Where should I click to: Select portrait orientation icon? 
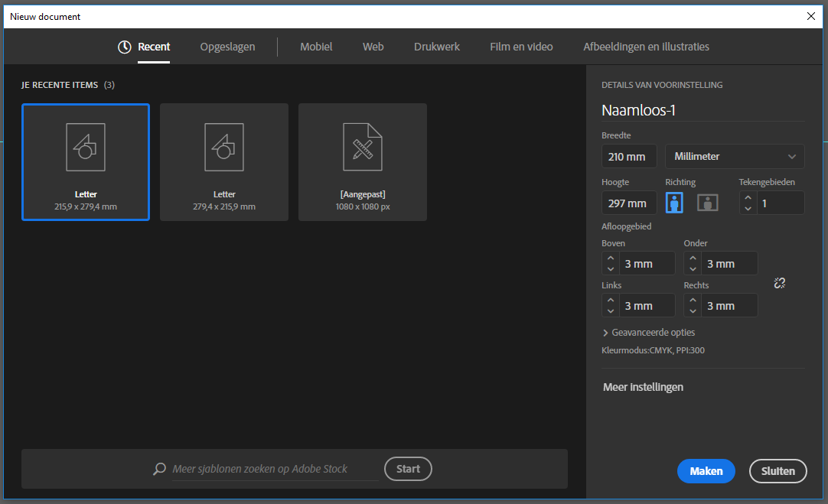tap(674, 203)
